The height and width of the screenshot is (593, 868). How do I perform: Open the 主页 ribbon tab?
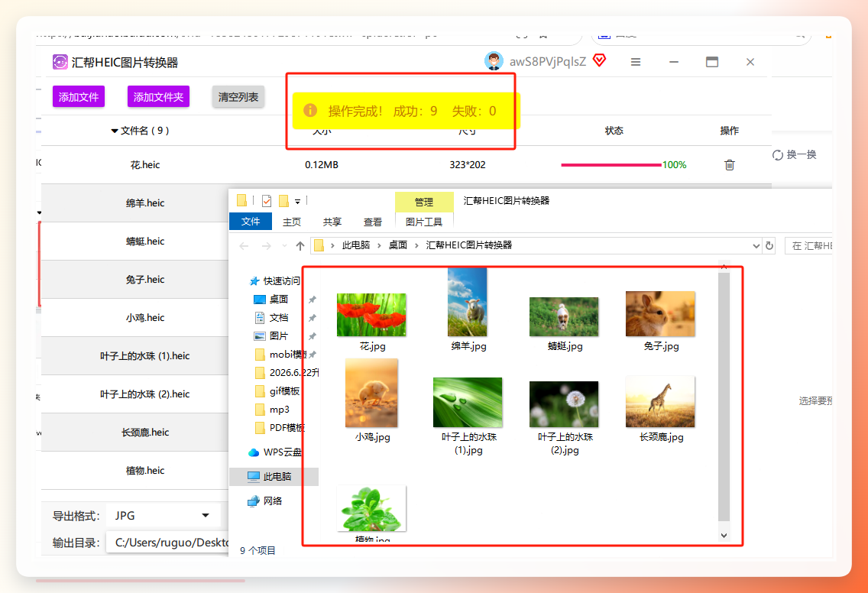pyautogui.click(x=292, y=222)
